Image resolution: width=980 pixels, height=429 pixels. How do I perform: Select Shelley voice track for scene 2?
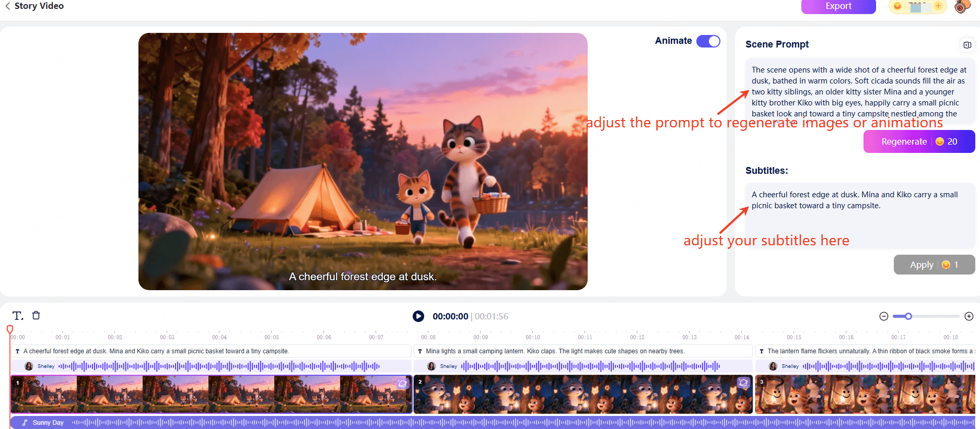(x=583, y=366)
